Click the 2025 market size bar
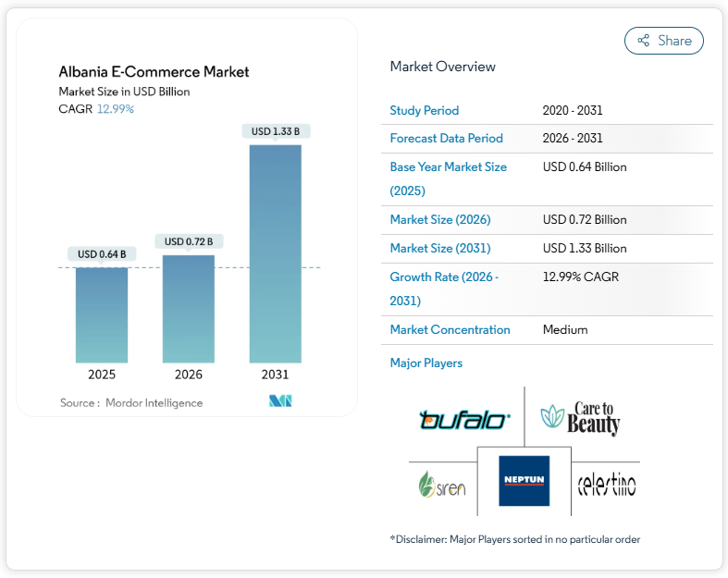 102,314
